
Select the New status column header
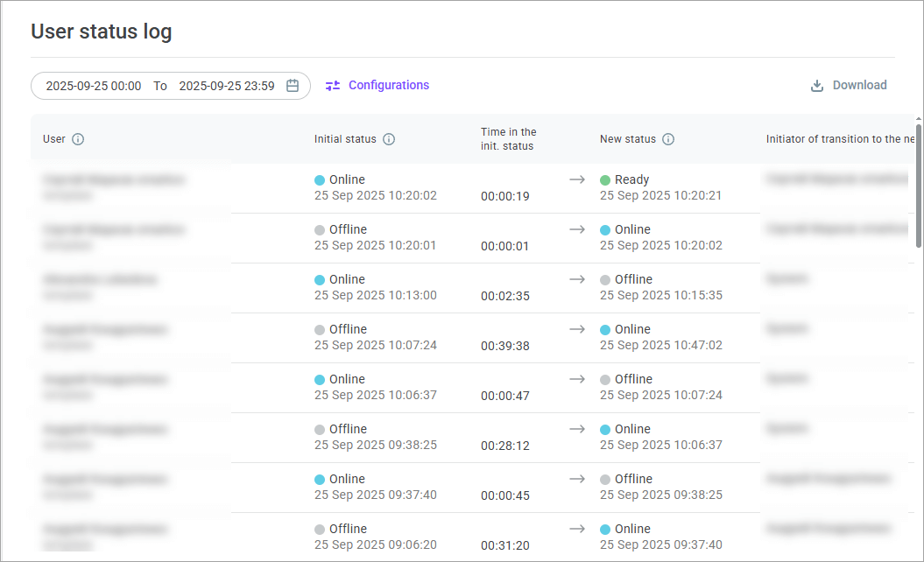(627, 139)
